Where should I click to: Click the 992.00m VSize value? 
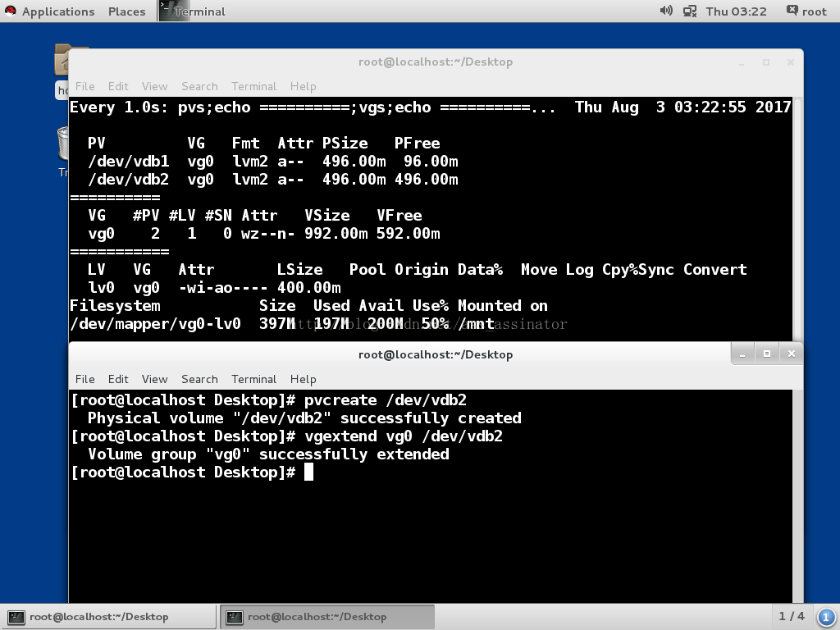tap(336, 234)
